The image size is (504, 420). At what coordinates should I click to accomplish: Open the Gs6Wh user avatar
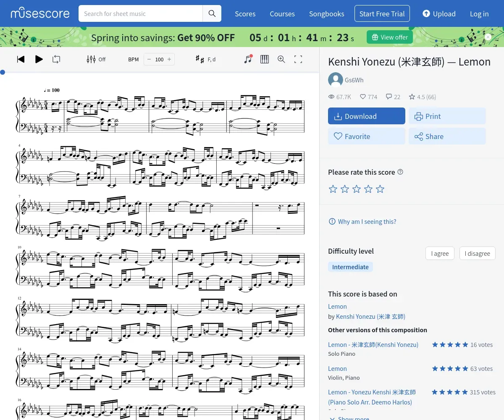[336, 80]
